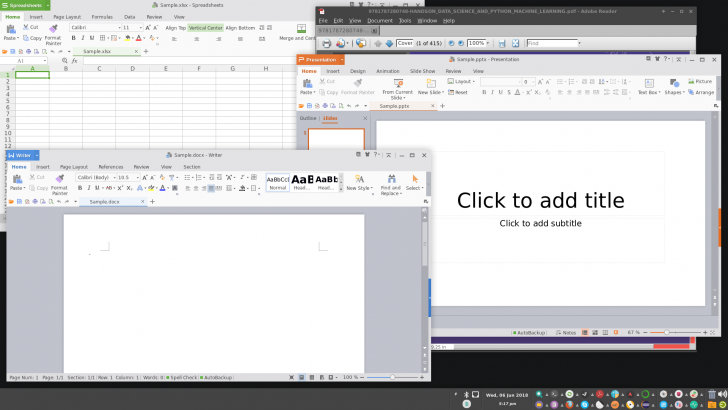
Task: Click Shapes in Presentation ribbon
Action: 674,87
